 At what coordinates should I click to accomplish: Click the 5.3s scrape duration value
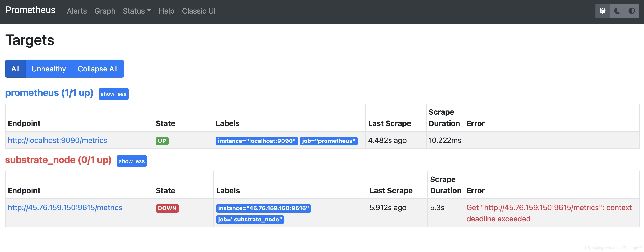(437, 208)
